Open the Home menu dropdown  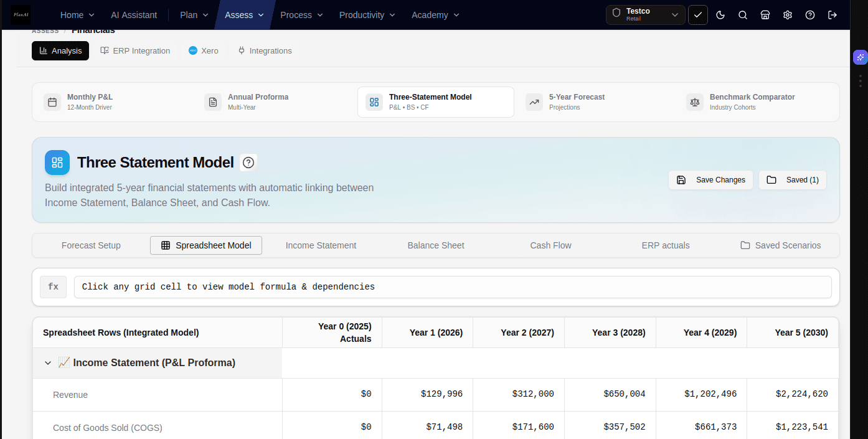coord(77,15)
